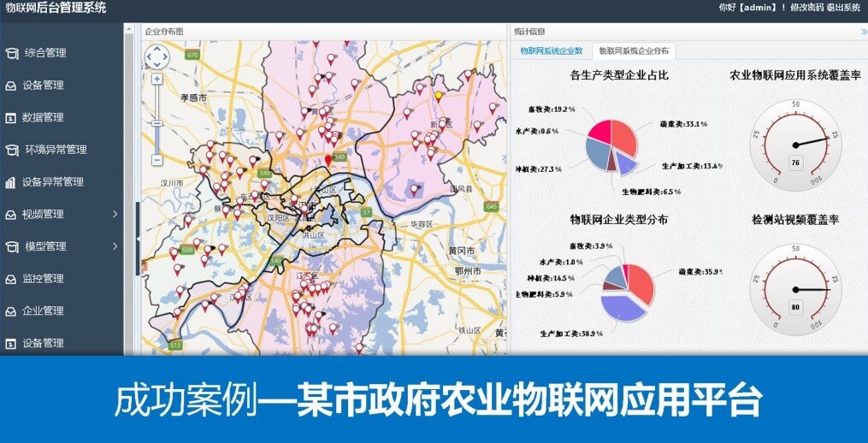Switch to the 物联网系统企业数 tab

tap(552, 51)
